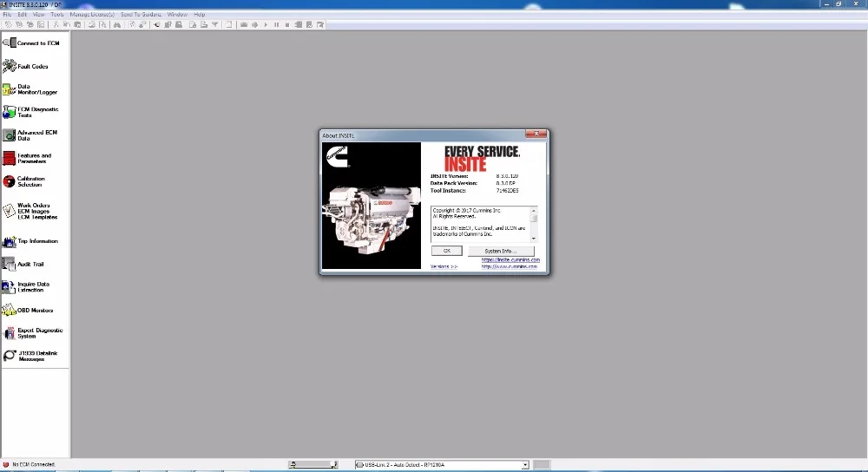Open ECM Diagnostic Tests in sidebar

click(x=30, y=112)
